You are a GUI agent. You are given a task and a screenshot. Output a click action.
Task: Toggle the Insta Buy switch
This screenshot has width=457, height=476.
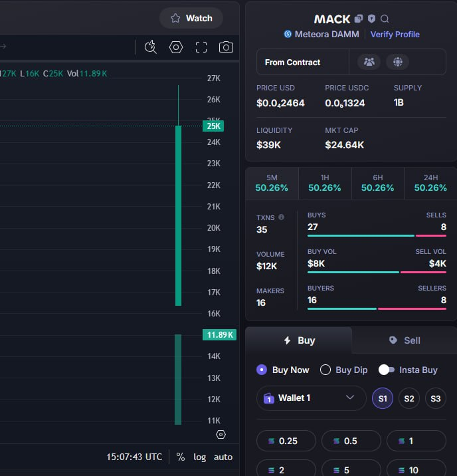pos(387,370)
